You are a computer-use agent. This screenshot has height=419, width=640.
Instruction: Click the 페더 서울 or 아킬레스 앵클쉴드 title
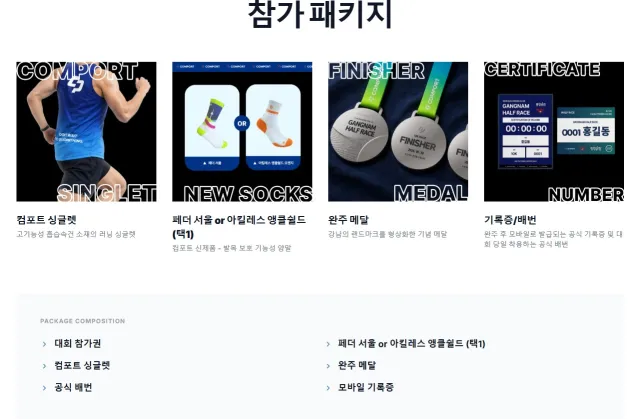pyautogui.click(x=239, y=227)
